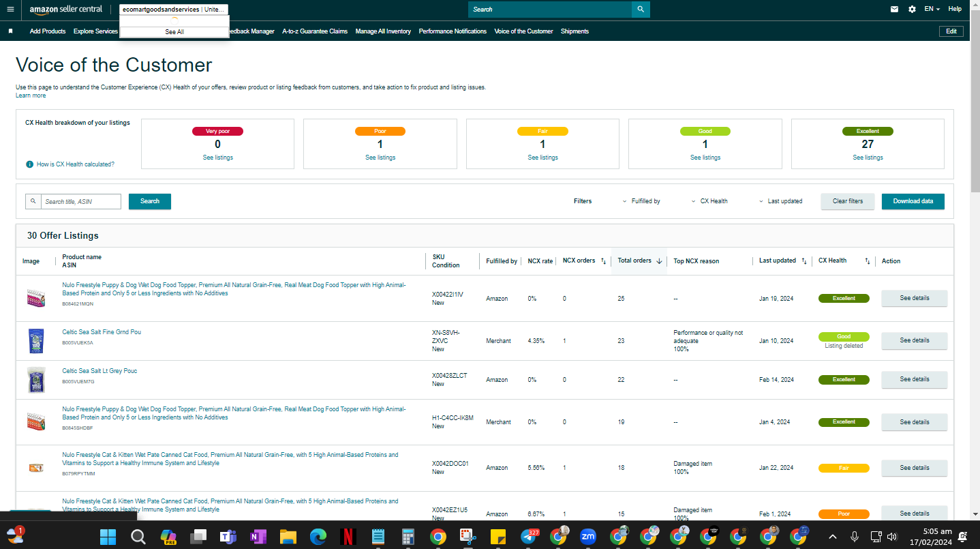Sort the table by CX Health
The width and height of the screenshot is (980, 549).
(868, 261)
